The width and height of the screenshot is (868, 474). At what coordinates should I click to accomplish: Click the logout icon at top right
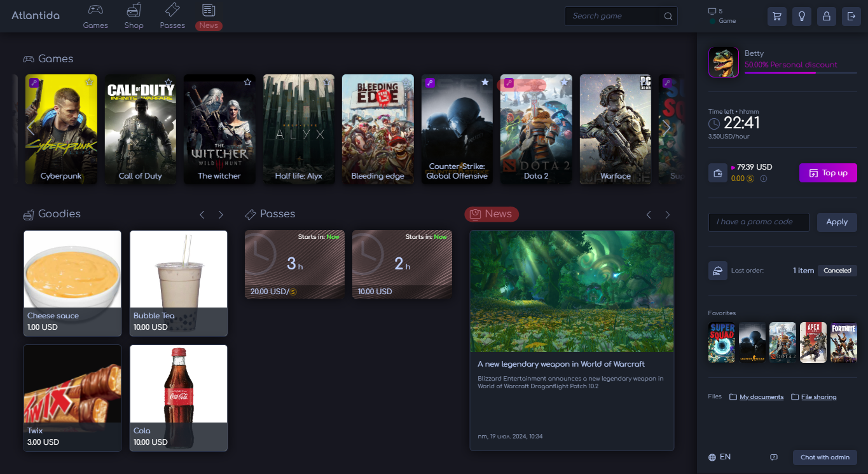coord(851,17)
